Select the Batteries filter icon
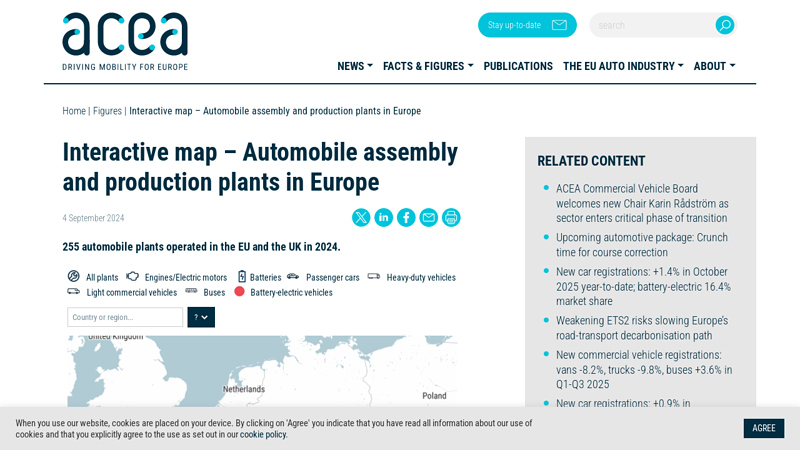 pyautogui.click(x=242, y=277)
